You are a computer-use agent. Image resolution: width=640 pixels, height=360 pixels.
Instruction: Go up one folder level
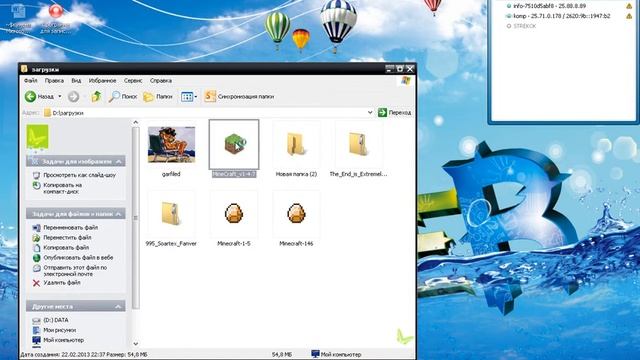click(x=96, y=96)
